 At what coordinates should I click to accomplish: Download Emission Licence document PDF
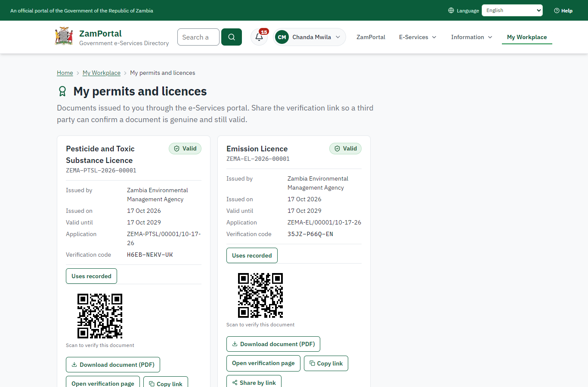click(x=273, y=344)
